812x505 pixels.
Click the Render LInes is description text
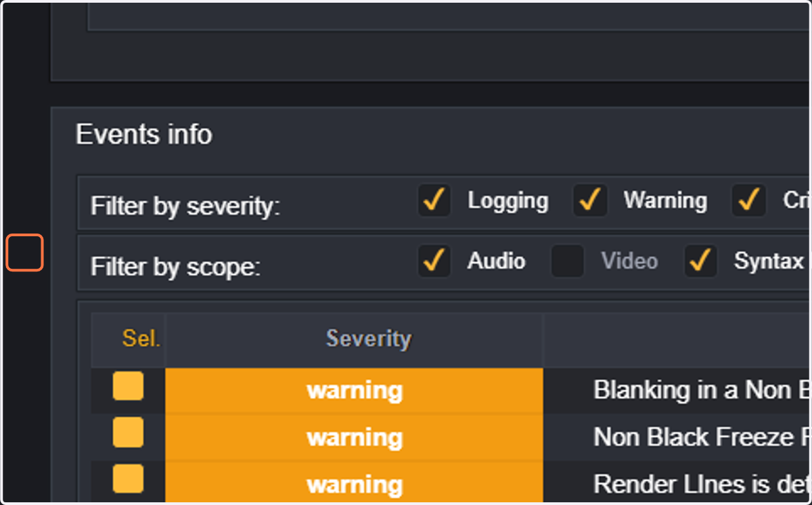coord(702,484)
